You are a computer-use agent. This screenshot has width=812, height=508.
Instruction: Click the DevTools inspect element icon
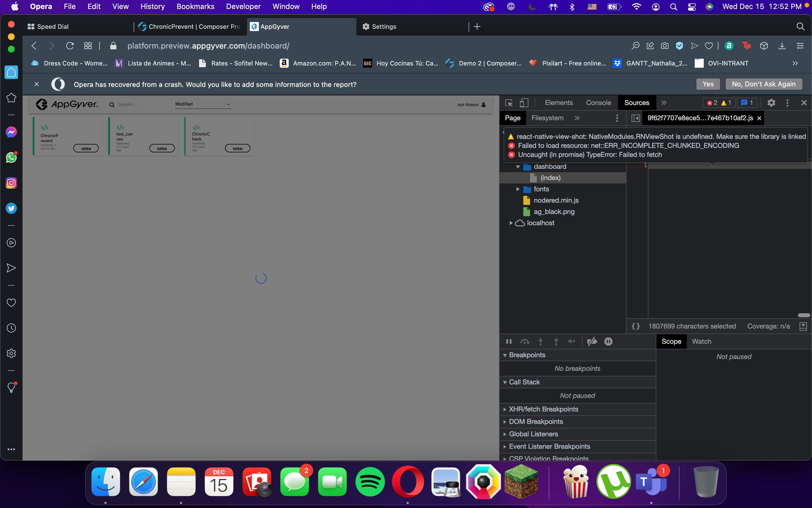click(509, 103)
